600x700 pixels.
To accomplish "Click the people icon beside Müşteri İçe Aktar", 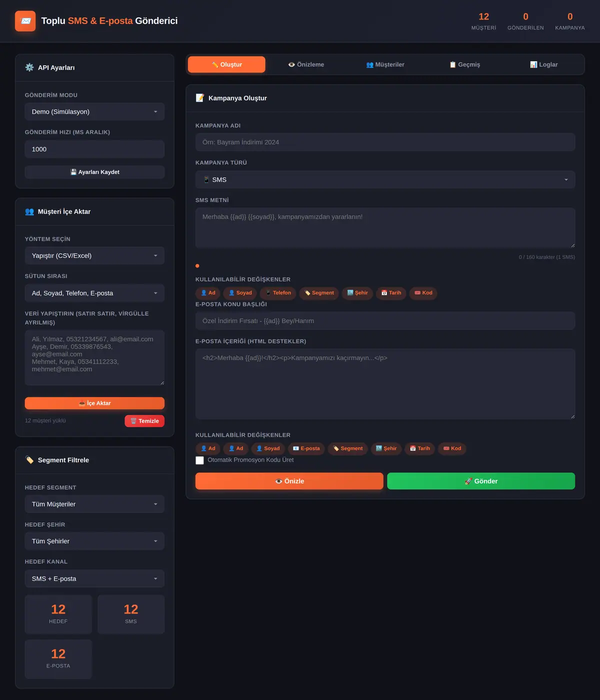I will pos(29,211).
